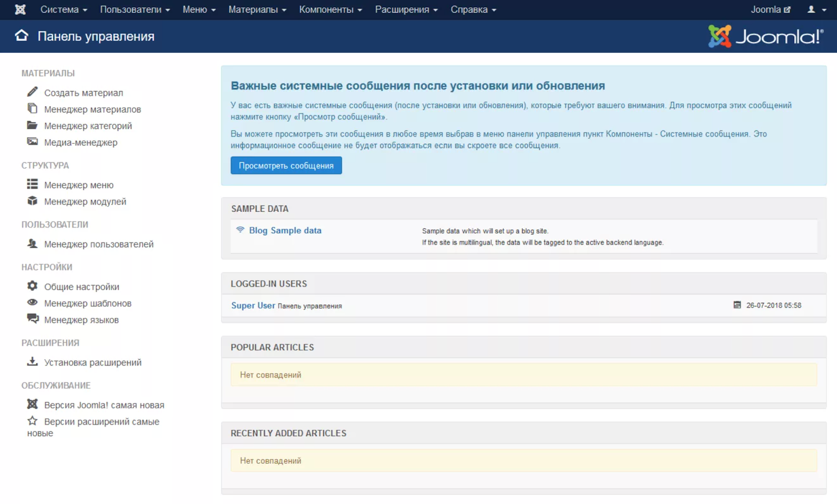Click the list icon beside Менеджер меню
Image resolution: width=837 pixels, height=504 pixels.
pyautogui.click(x=32, y=185)
